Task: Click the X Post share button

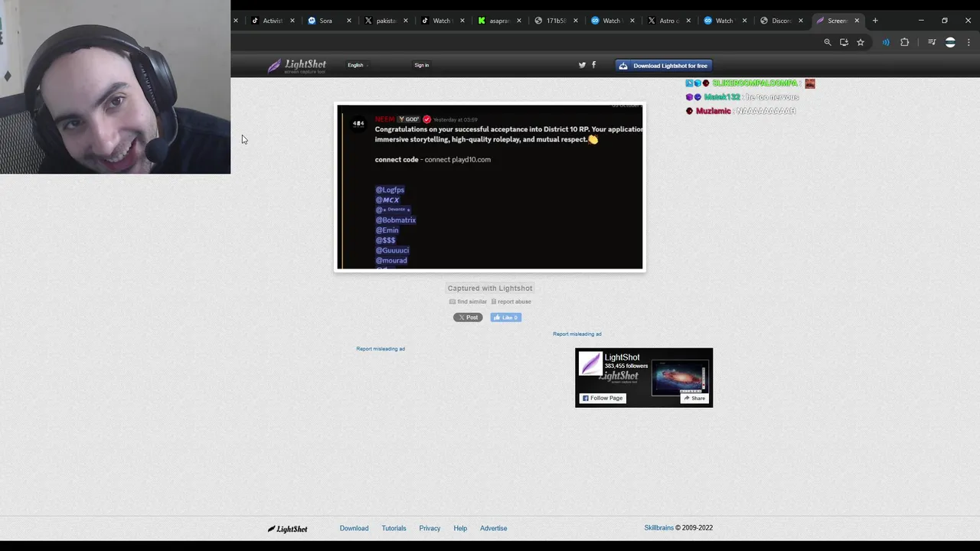Action: tap(468, 317)
